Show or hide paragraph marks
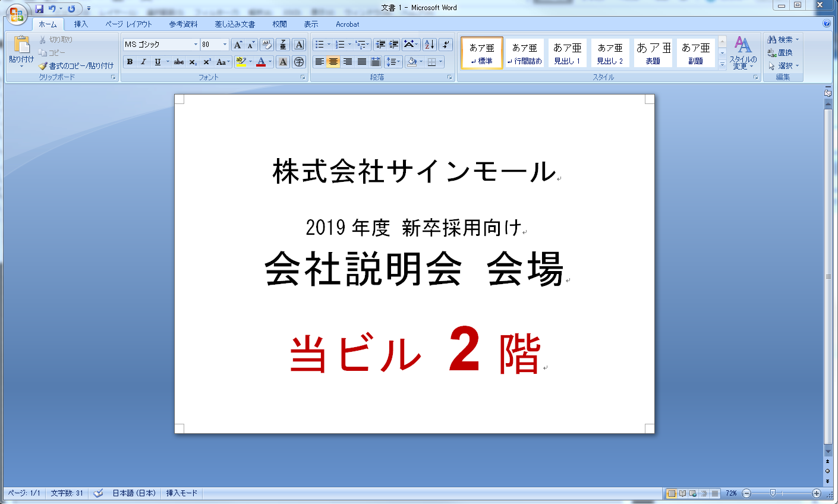This screenshot has height=504, width=838. click(x=446, y=45)
